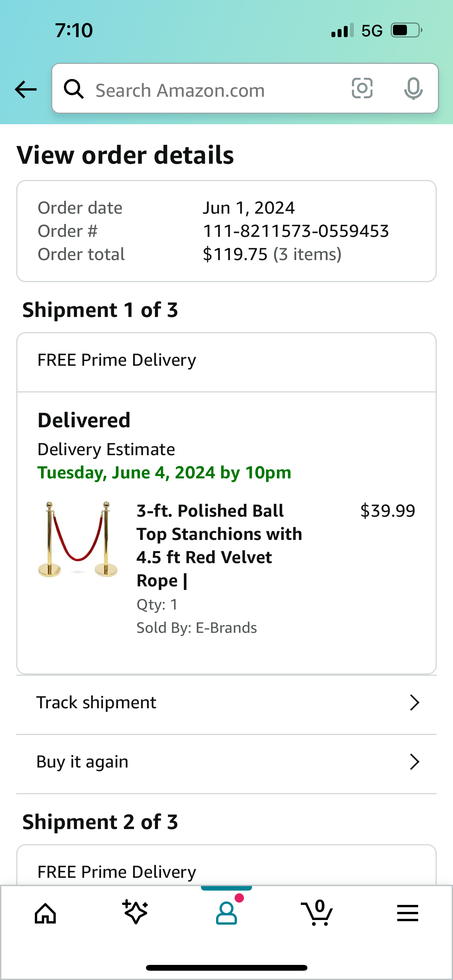Open the shopping cart icon
The height and width of the screenshot is (980, 453).
tap(317, 913)
